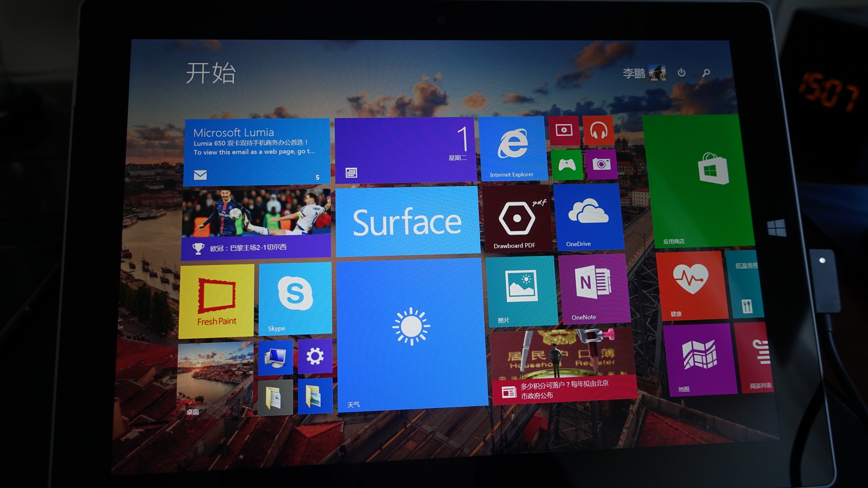The width and height of the screenshot is (868, 488).
Task: Open the orange Music headphones tile
Action: [599, 131]
